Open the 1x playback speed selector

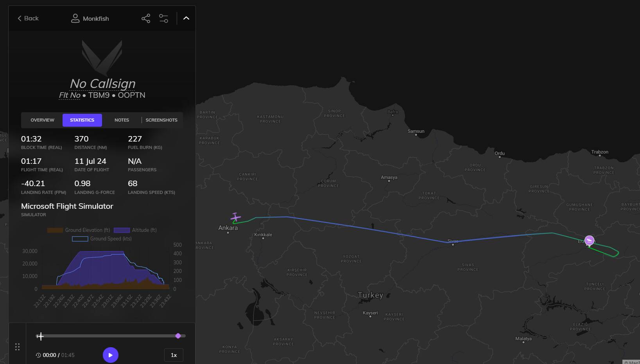coord(174,355)
